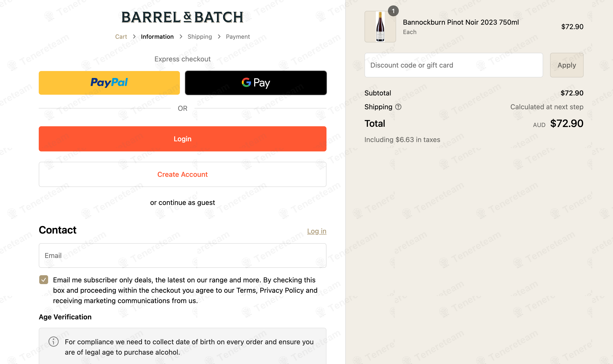Image resolution: width=613 pixels, height=364 pixels.
Task: Click the chevron before Payment breadcrumb
Action: click(x=219, y=36)
